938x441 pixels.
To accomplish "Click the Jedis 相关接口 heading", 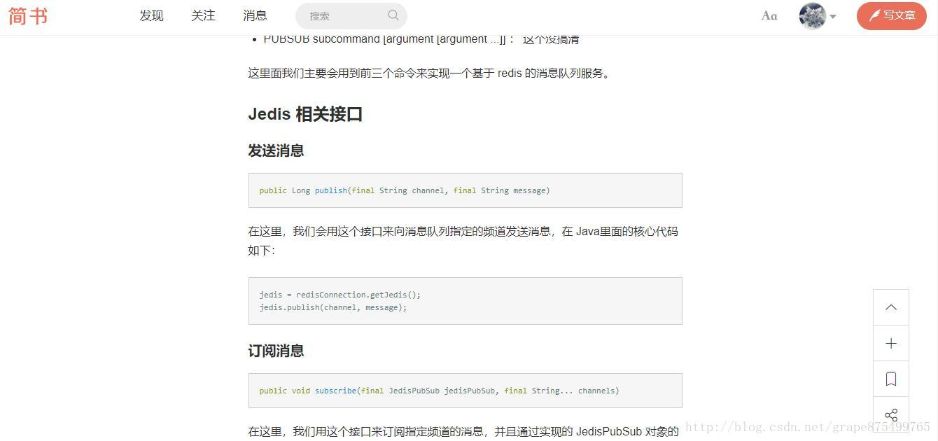I will (x=305, y=114).
